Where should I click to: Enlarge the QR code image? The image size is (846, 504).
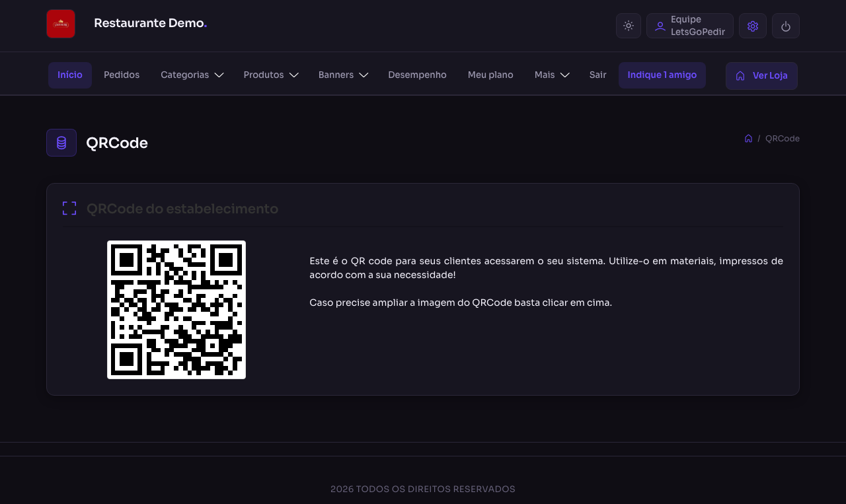pos(176,310)
